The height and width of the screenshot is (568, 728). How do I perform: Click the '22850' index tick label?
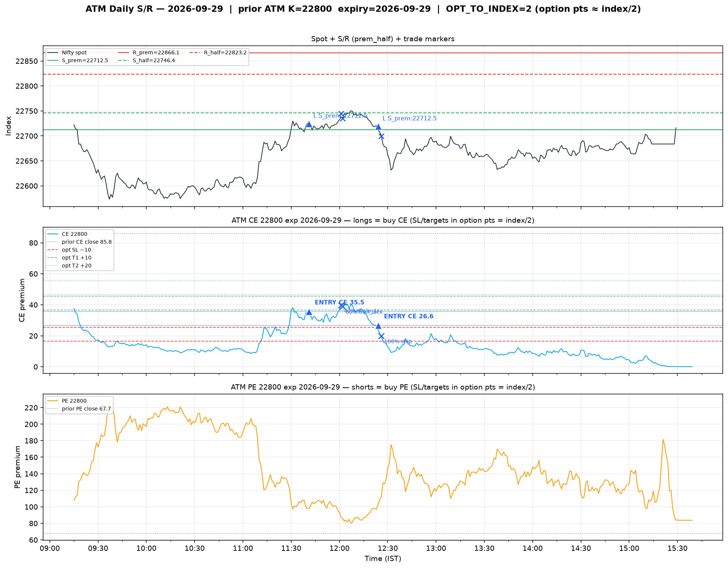[x=27, y=61]
